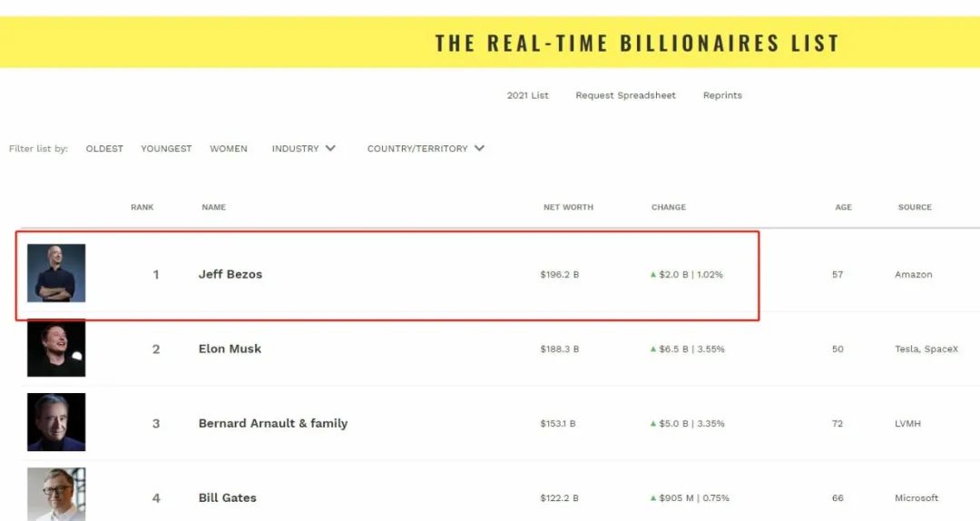Sort by Age column header
Image resolution: width=980 pixels, height=521 pixels.
pos(844,207)
